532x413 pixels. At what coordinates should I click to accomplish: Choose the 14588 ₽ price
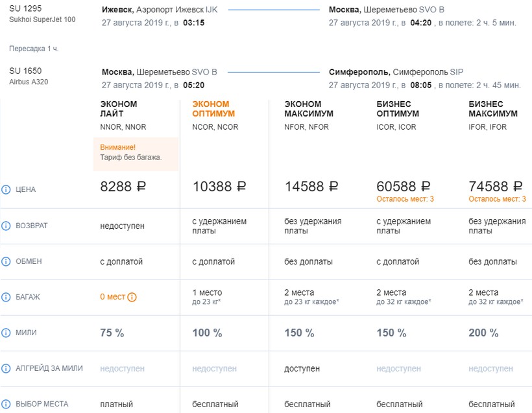pyautogui.click(x=312, y=187)
